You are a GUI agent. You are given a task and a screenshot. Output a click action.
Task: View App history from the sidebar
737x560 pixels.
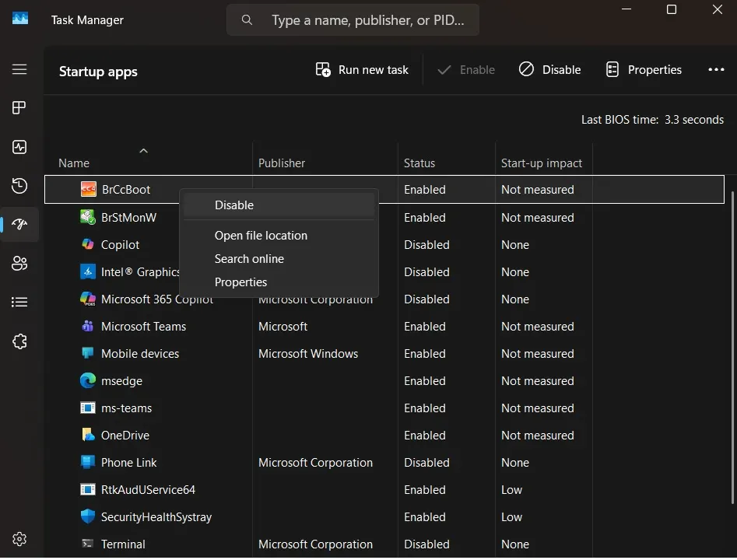[x=19, y=185]
